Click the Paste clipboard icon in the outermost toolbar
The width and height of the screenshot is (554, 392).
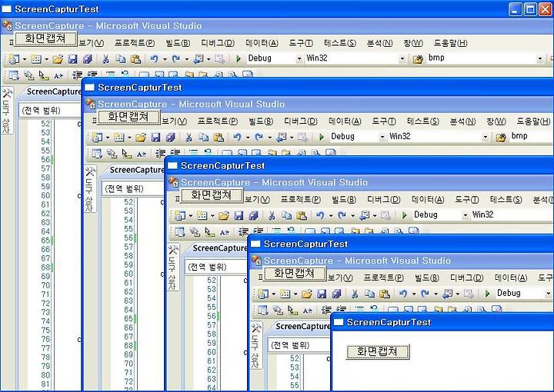(x=135, y=59)
